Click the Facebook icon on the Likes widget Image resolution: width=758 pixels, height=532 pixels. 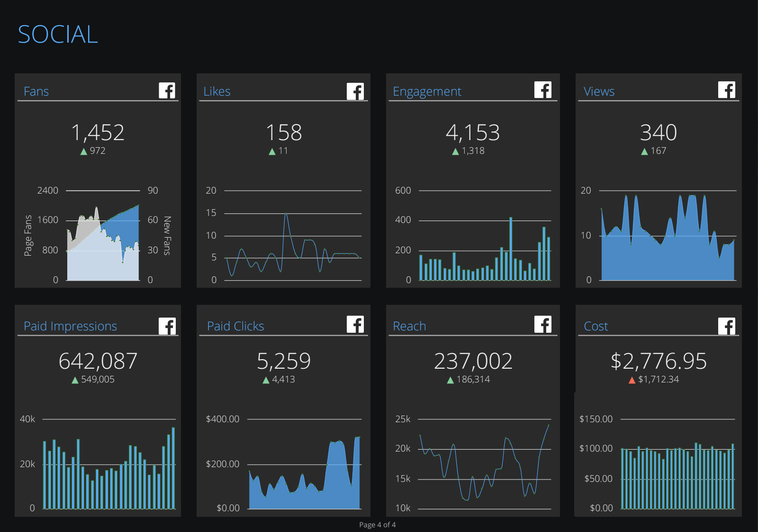tap(355, 90)
